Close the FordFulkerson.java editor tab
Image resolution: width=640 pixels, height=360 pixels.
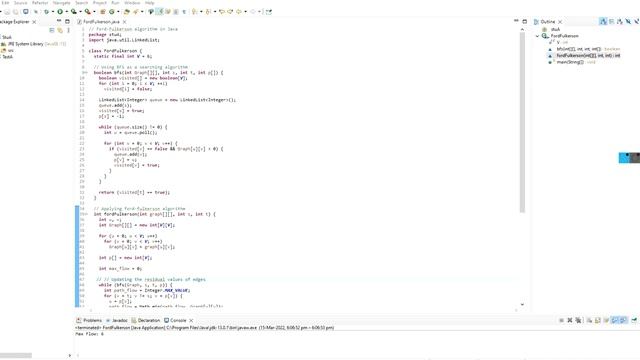click(124, 22)
